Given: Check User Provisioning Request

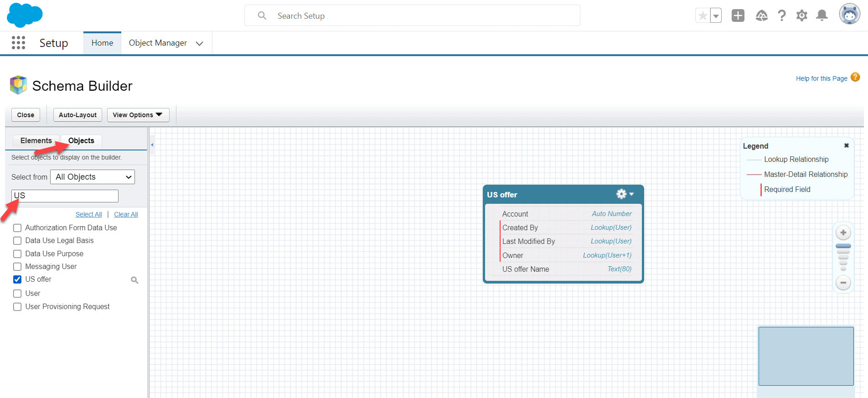Looking at the screenshot, I should (17, 307).
